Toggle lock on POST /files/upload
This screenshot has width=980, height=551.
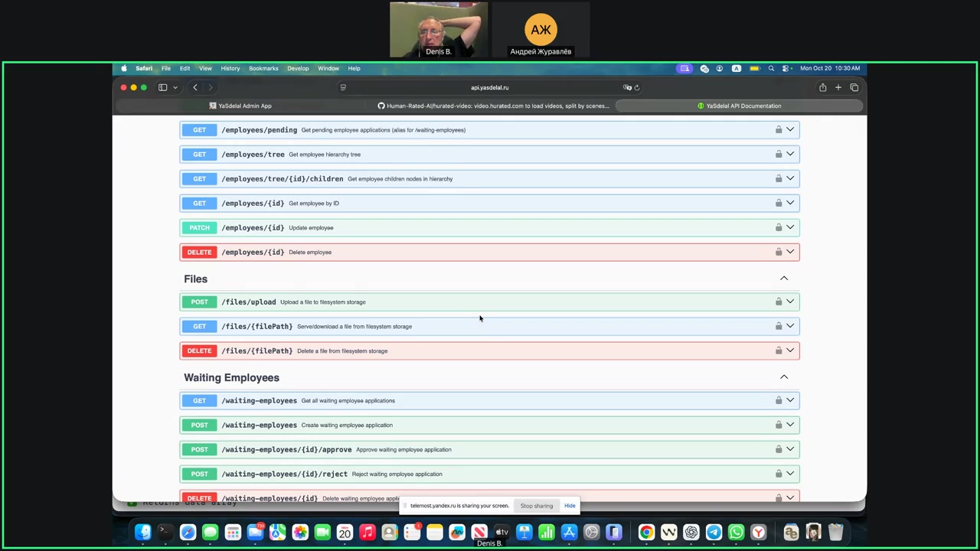pyautogui.click(x=778, y=302)
